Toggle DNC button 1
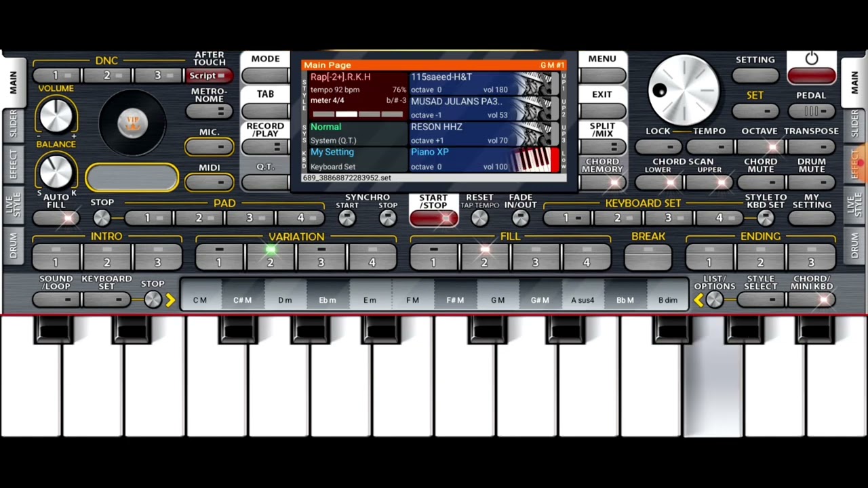The image size is (868, 488). (57, 75)
